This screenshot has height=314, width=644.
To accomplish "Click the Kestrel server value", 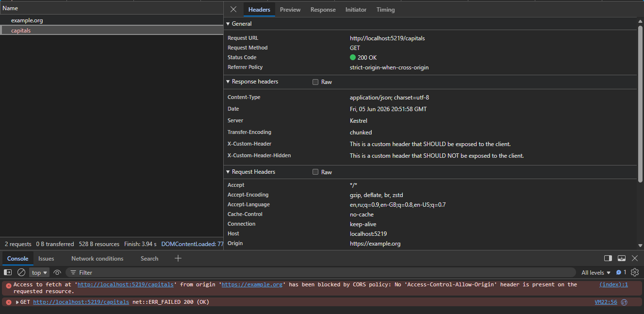I will click(x=359, y=121).
